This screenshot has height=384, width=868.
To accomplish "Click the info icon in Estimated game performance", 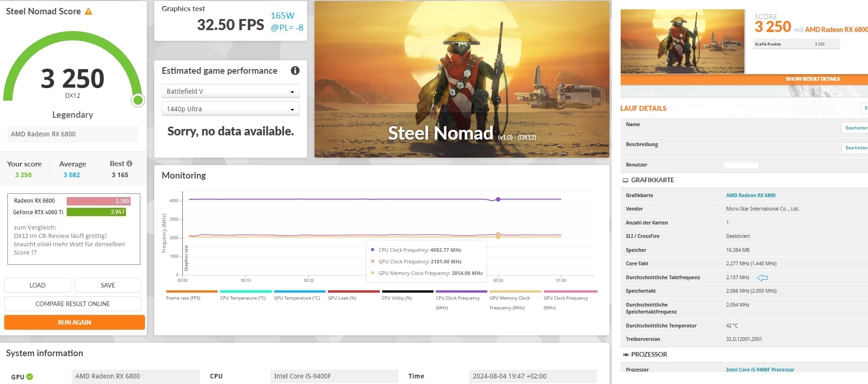I will (x=295, y=70).
